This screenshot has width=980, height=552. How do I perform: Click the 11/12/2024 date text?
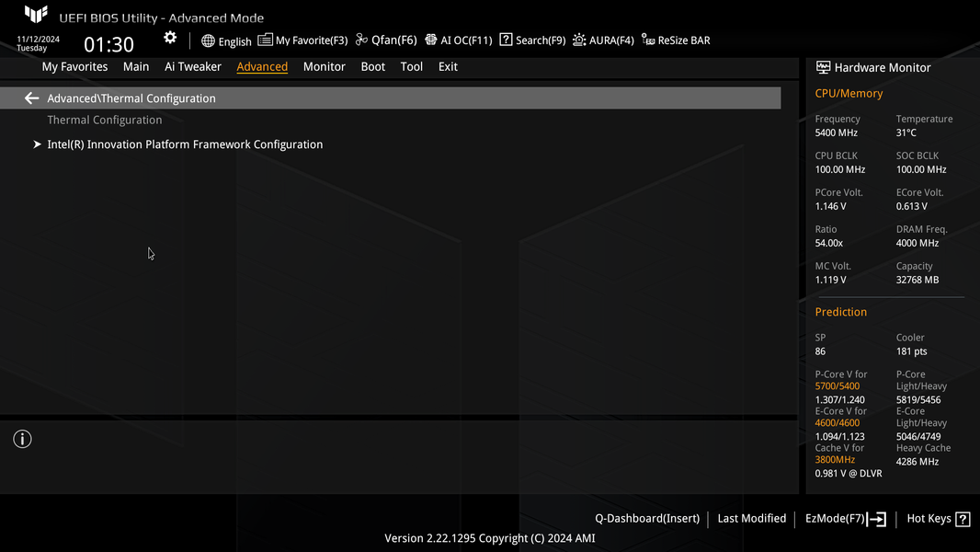pyautogui.click(x=38, y=39)
